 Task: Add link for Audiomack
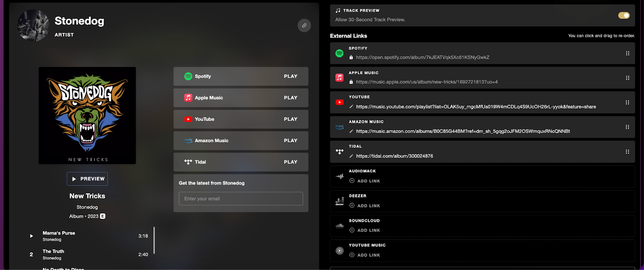tap(365, 181)
